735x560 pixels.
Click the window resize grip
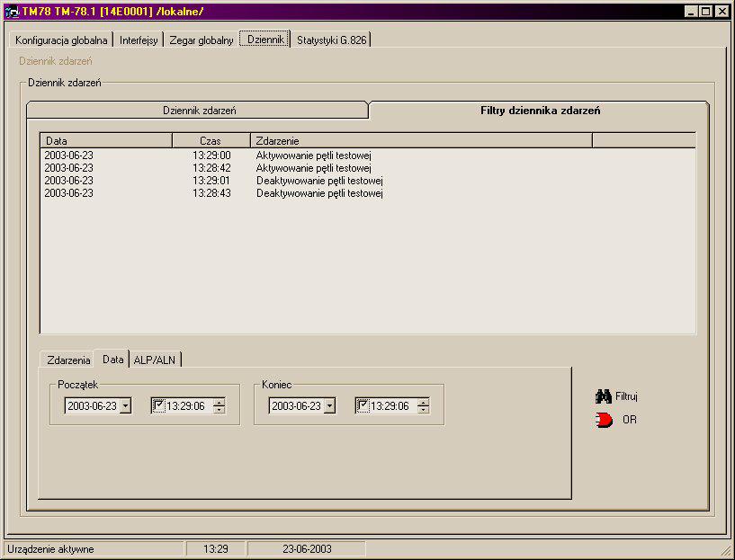click(x=726, y=551)
